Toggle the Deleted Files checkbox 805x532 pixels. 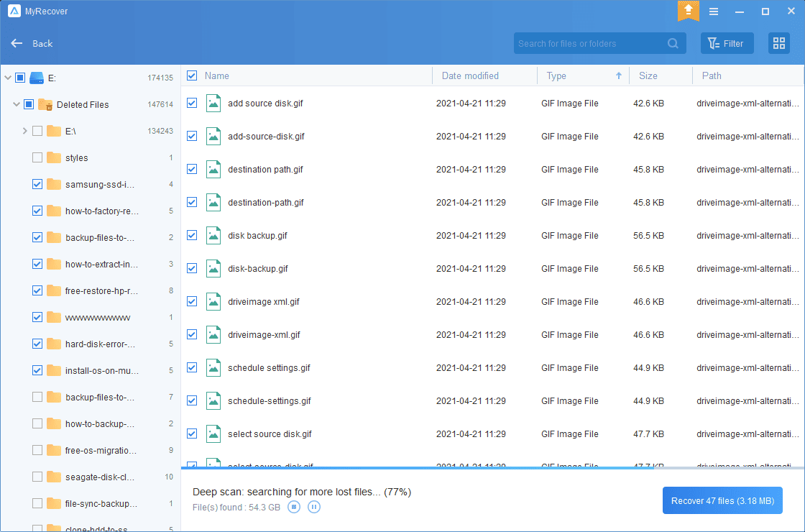[x=29, y=104]
